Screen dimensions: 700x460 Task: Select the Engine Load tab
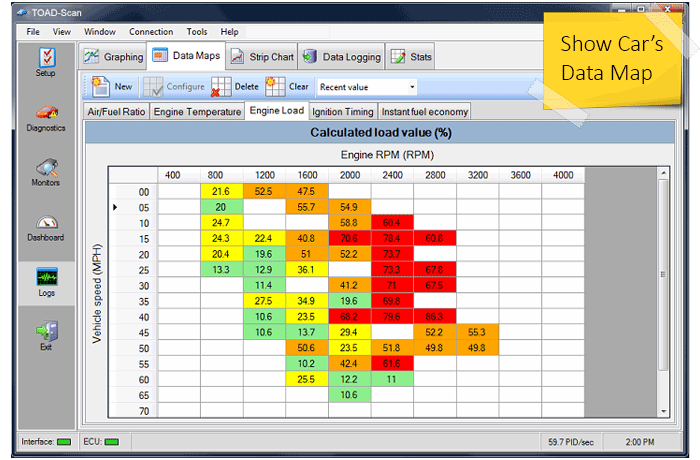[277, 110]
